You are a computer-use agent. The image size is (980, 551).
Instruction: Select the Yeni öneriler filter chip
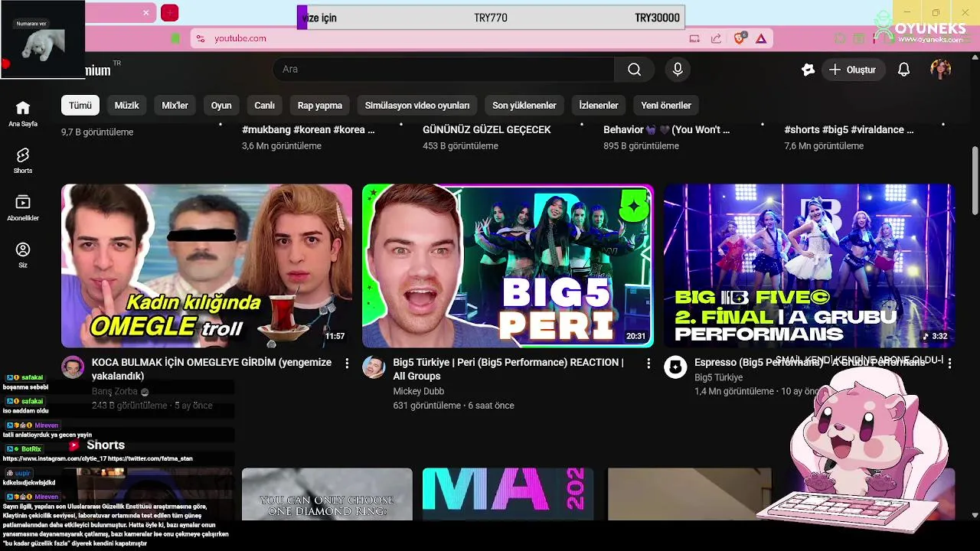tap(666, 106)
